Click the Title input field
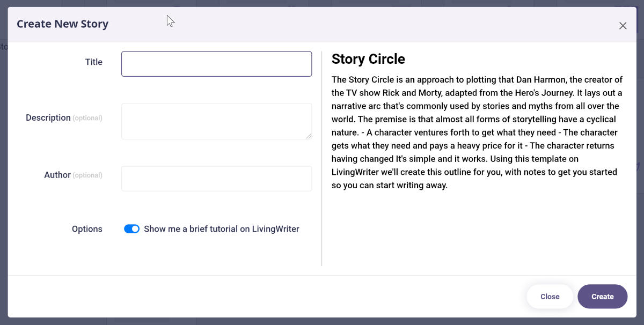644x325 pixels. pyautogui.click(x=216, y=64)
